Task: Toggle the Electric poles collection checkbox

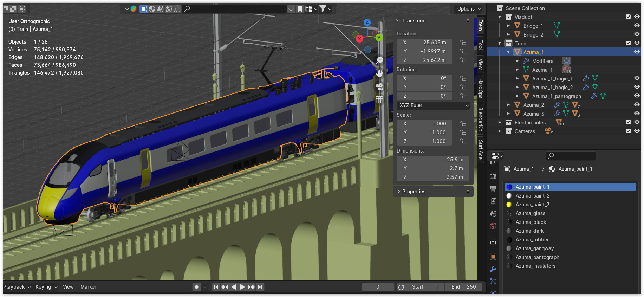Action: pos(628,122)
